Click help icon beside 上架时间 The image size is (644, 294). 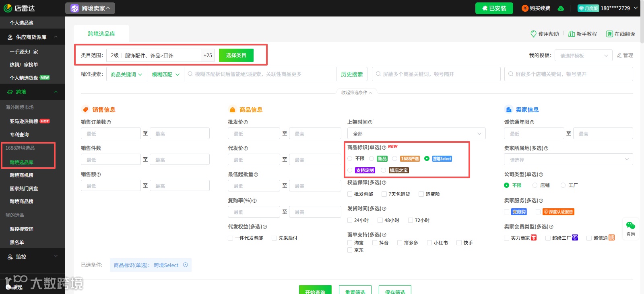click(370, 122)
